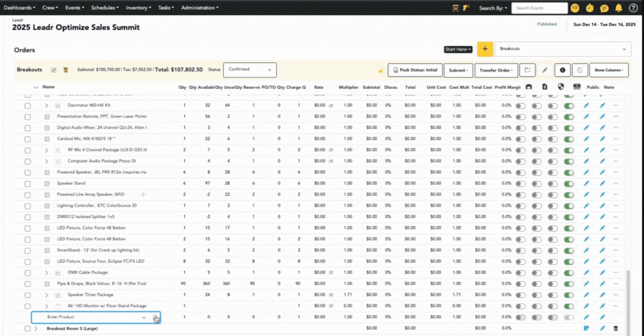
Task: Open the Show Columns dropdown
Action: click(609, 70)
